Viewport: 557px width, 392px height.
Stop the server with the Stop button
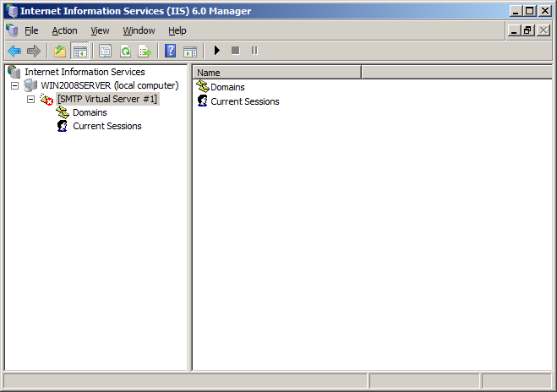[235, 51]
